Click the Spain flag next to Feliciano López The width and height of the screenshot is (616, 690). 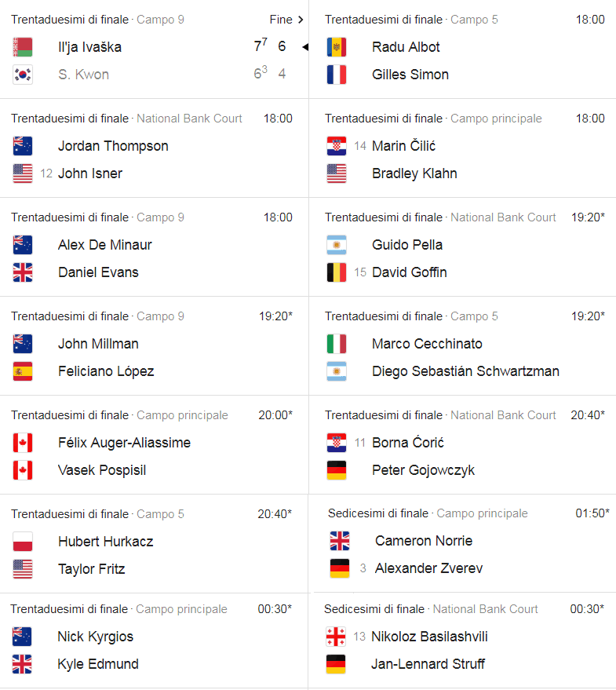click(x=23, y=371)
